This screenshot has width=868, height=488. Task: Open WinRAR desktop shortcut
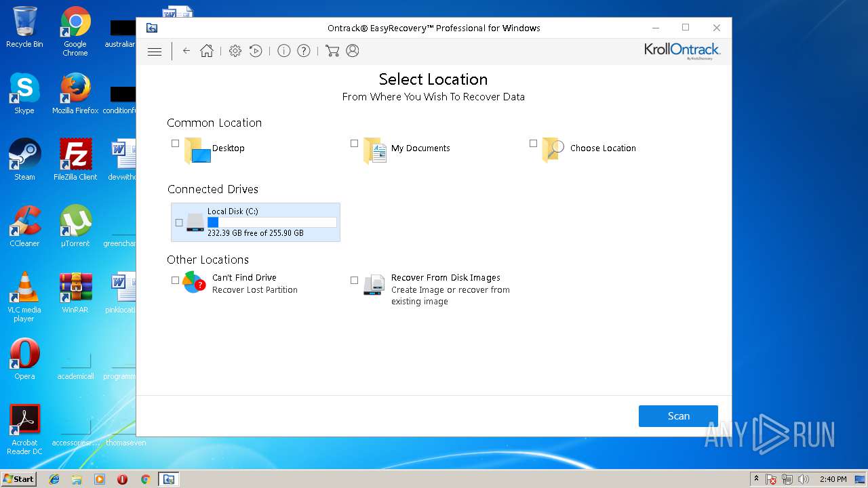75,292
